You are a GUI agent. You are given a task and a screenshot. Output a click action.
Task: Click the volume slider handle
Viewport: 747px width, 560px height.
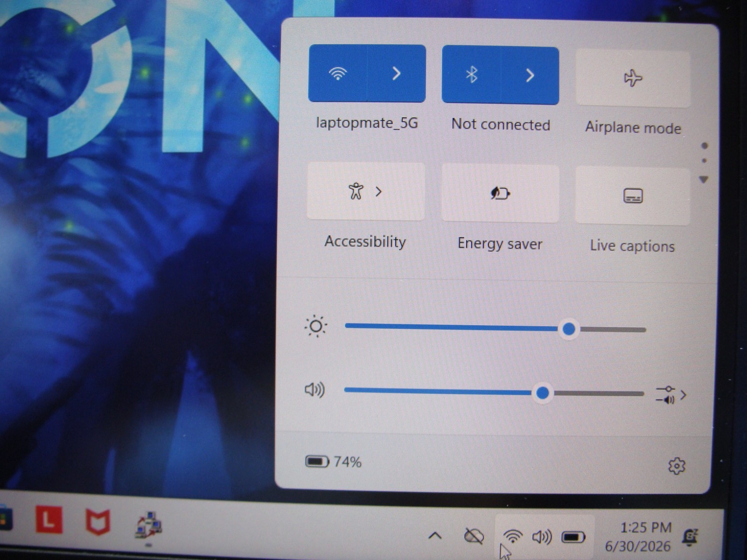click(x=543, y=393)
